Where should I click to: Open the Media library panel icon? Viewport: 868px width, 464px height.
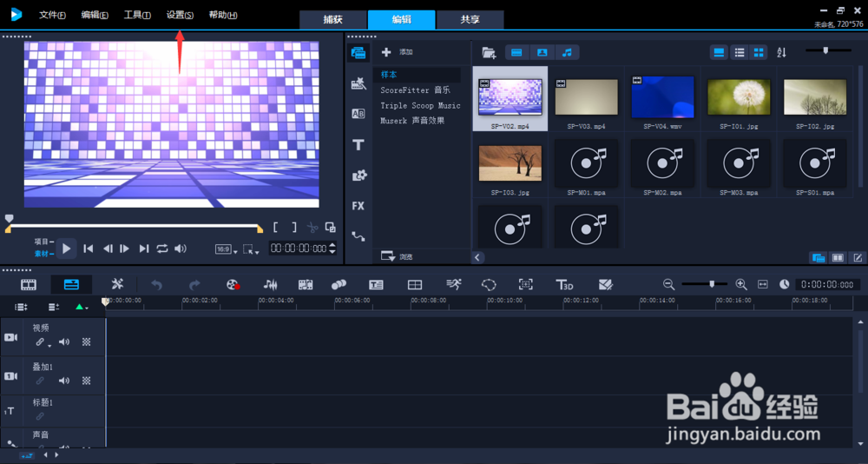[358, 53]
